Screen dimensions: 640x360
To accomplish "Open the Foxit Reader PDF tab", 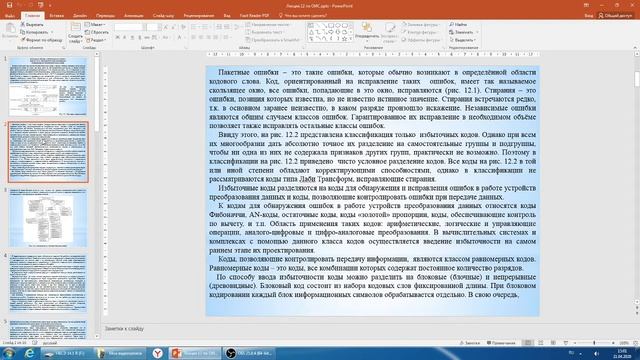I will [x=254, y=16].
